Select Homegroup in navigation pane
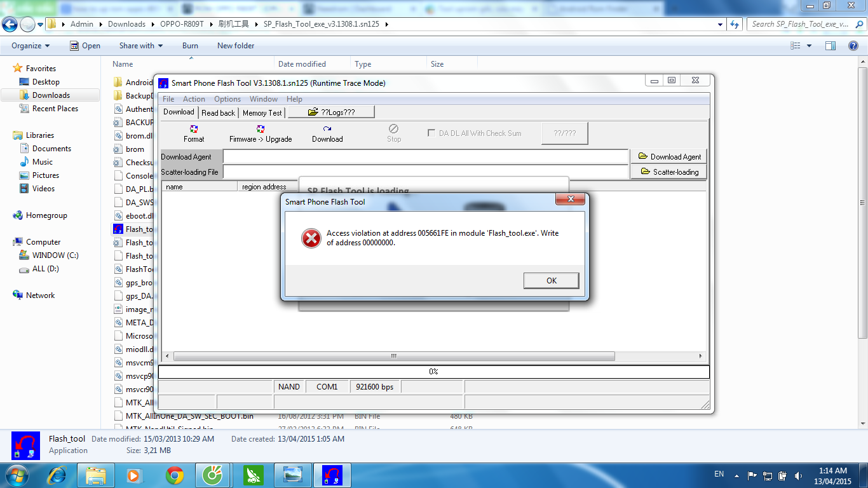 pos(46,215)
